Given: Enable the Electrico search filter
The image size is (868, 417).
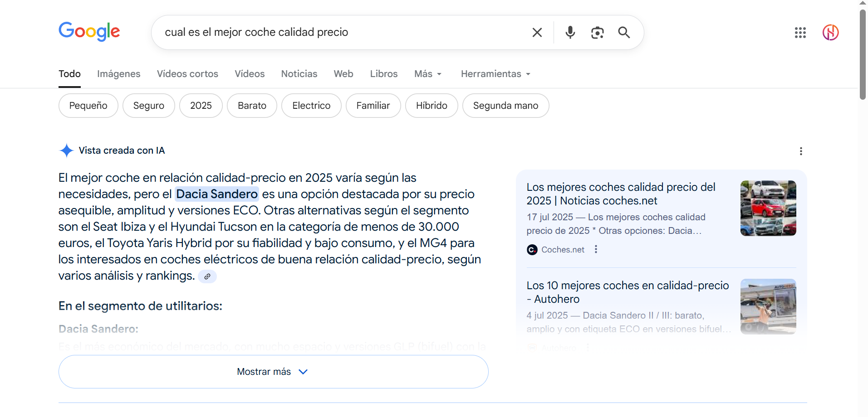Looking at the screenshot, I should pyautogui.click(x=311, y=105).
